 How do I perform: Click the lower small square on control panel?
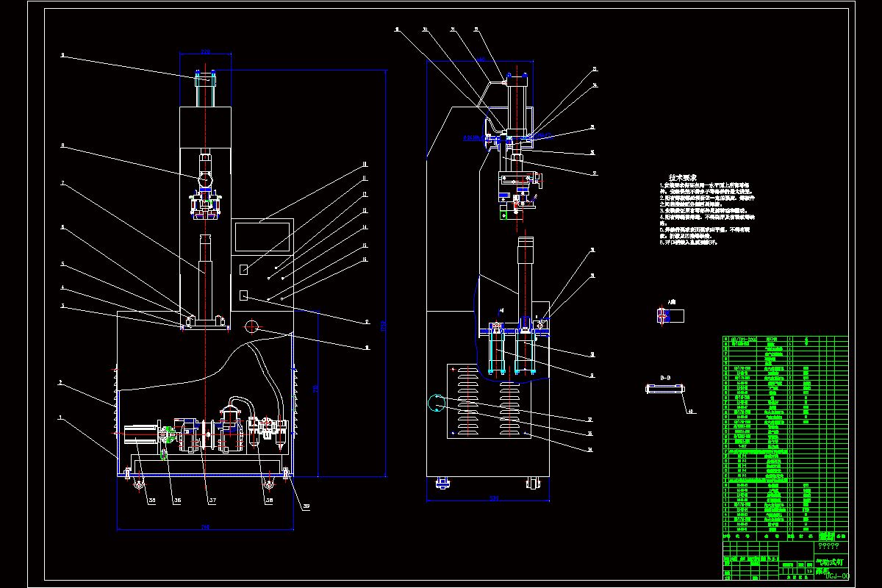coord(244,295)
